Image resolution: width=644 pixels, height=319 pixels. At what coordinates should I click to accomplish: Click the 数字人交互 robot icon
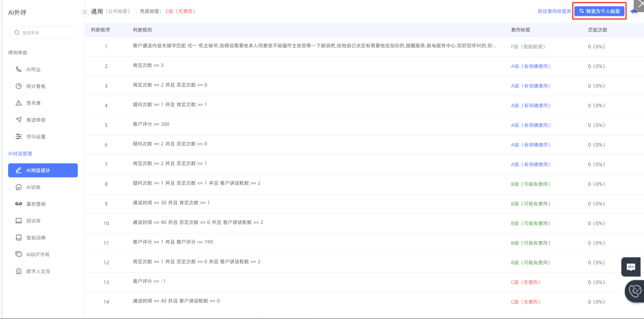coord(18,271)
